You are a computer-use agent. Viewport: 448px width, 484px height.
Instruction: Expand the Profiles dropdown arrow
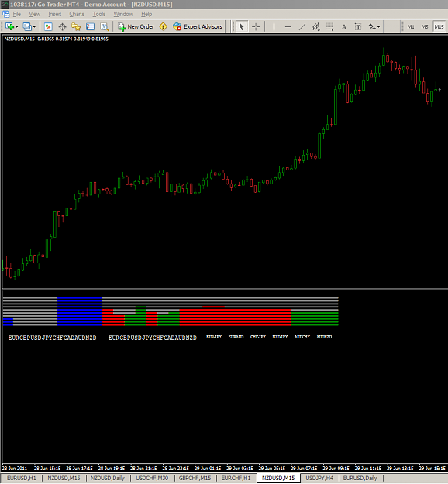click(x=34, y=27)
